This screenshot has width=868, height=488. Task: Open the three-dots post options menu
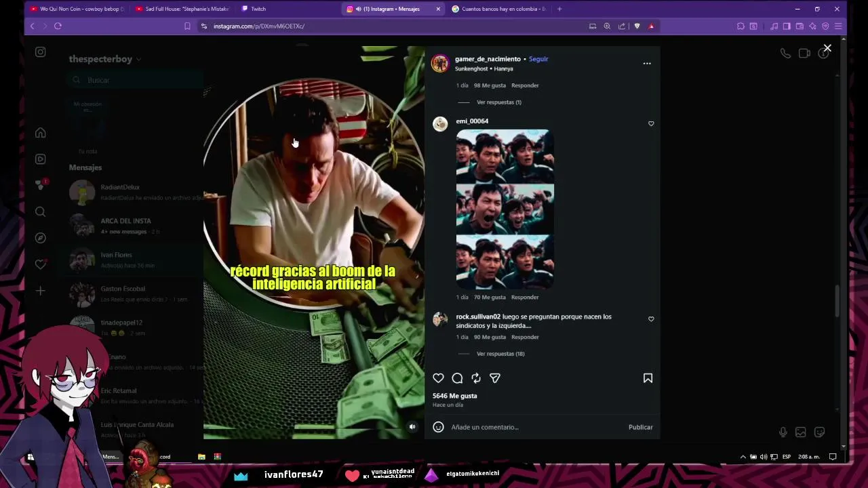(x=647, y=63)
